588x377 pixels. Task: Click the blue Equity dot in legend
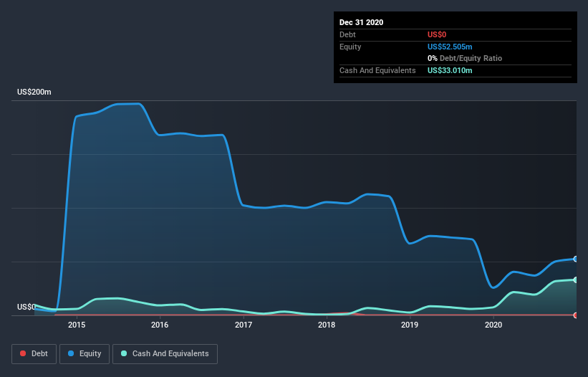pos(72,353)
